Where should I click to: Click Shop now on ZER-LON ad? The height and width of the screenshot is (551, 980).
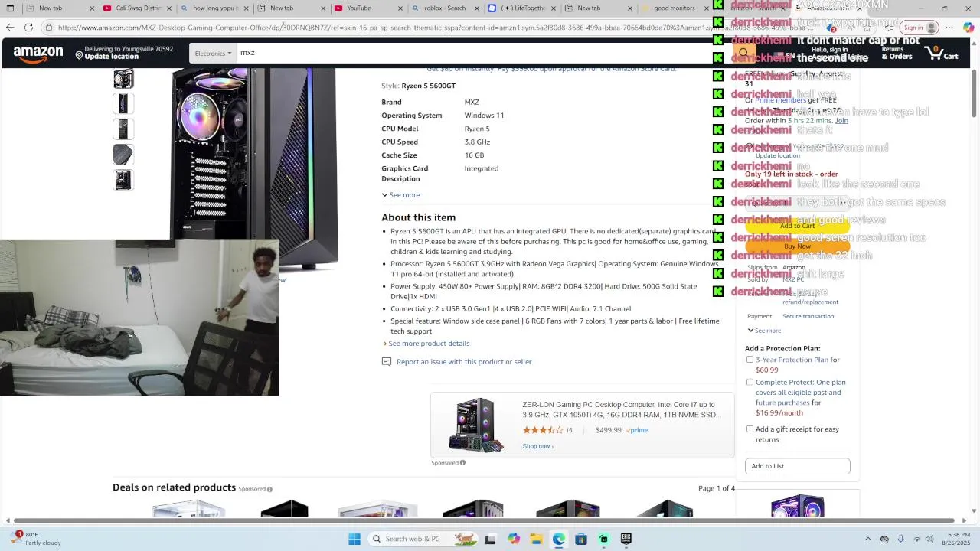click(537, 446)
